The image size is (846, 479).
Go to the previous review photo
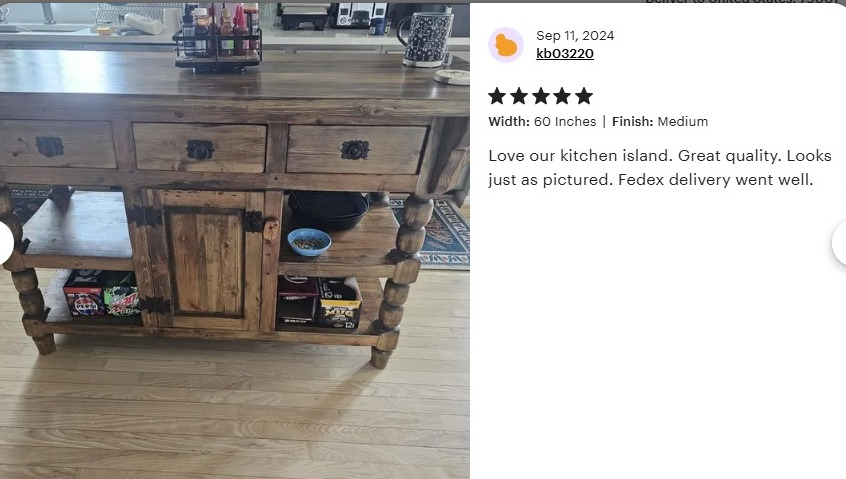5,243
